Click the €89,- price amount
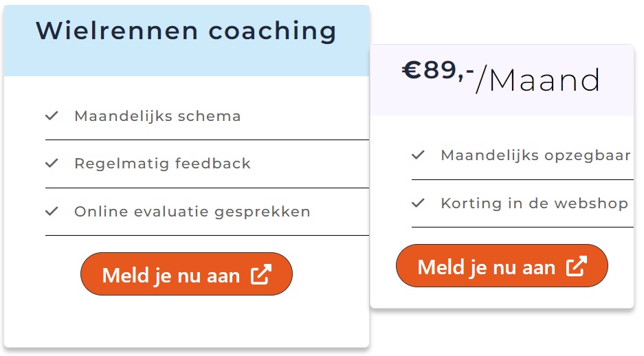This screenshot has height=356, width=644. pos(438,71)
